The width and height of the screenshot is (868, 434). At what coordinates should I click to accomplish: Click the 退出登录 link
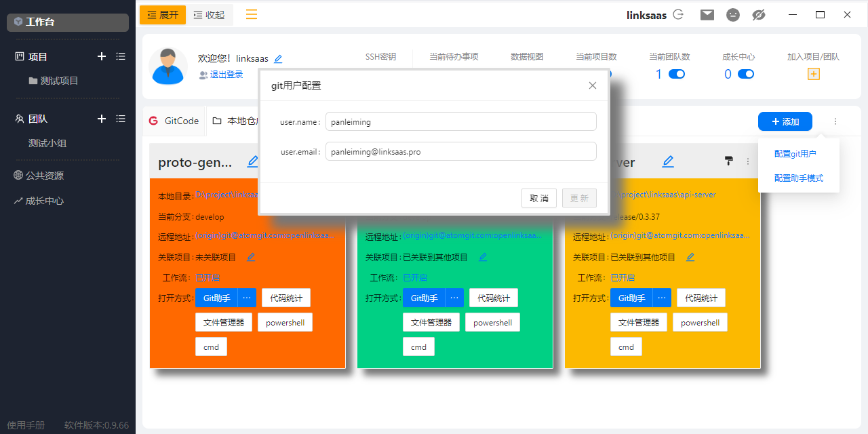tap(226, 75)
